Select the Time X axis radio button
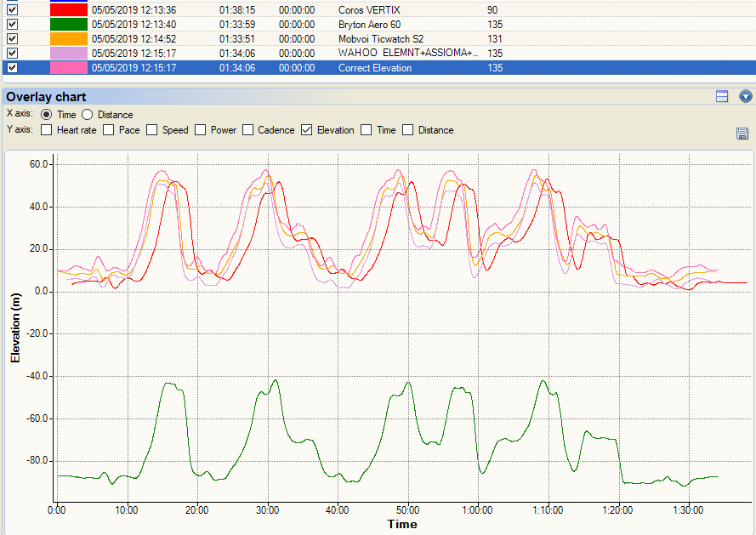Image resolution: width=756 pixels, height=535 pixels. point(46,115)
